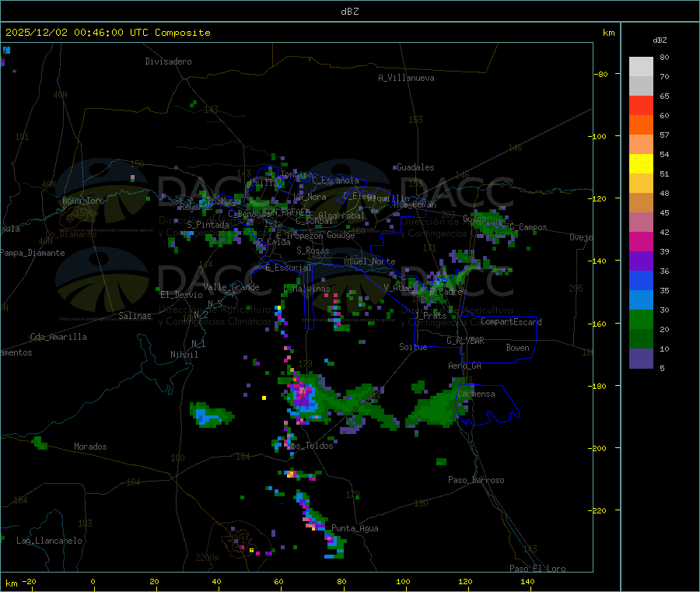Click the Aero_GA map label

465,366
